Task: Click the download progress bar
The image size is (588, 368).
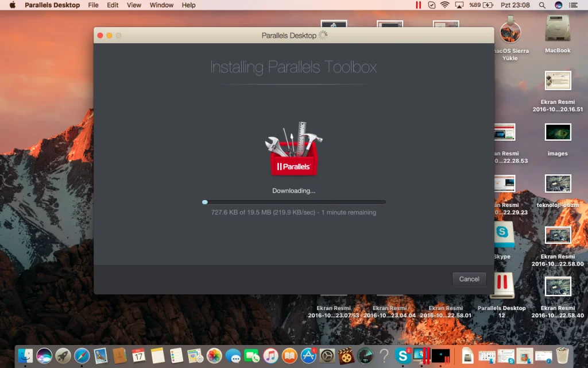Action: pyautogui.click(x=293, y=202)
